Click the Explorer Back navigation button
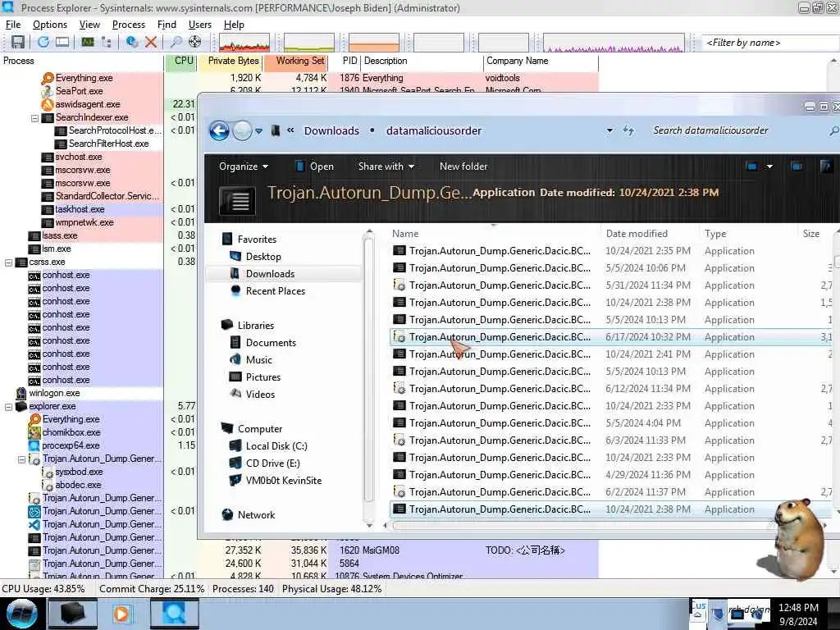Screen dimensions: 840x630 tap(219, 130)
